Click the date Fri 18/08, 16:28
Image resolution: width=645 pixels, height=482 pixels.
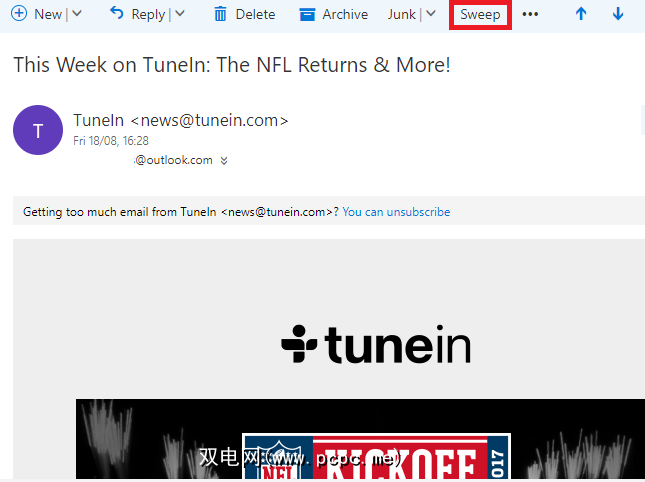point(111,141)
